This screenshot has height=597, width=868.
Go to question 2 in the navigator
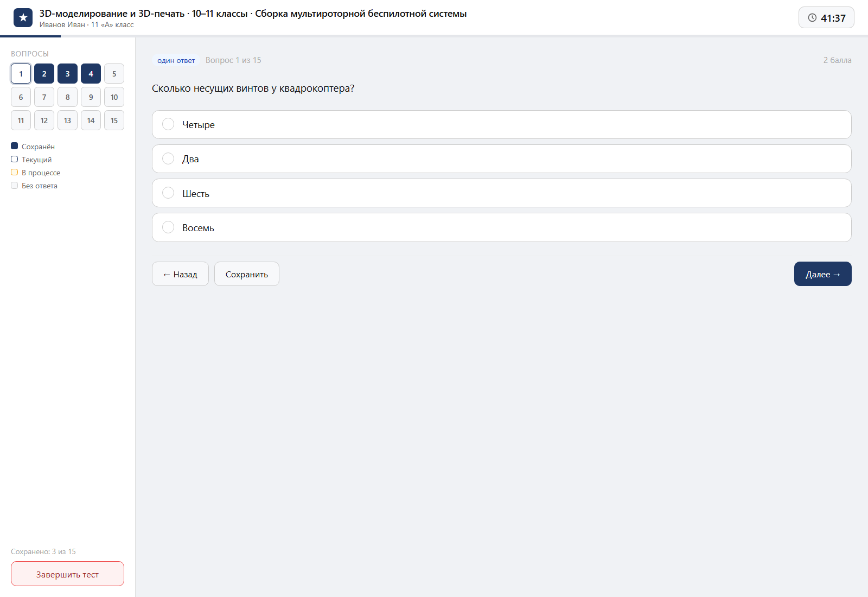[44, 74]
